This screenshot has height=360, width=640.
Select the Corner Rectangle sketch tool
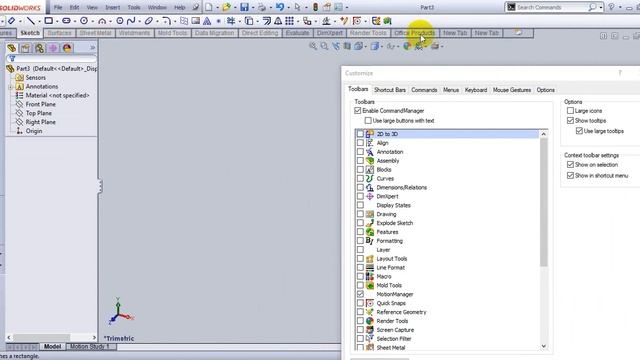point(49,20)
